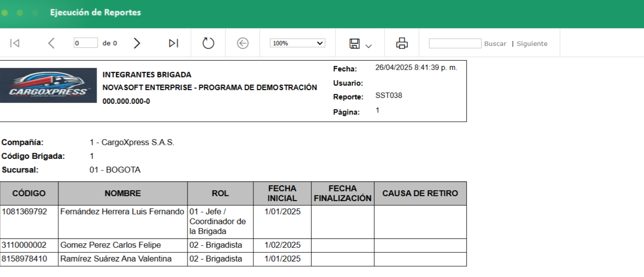Select the Sucursal: label

pyautogui.click(x=20, y=170)
